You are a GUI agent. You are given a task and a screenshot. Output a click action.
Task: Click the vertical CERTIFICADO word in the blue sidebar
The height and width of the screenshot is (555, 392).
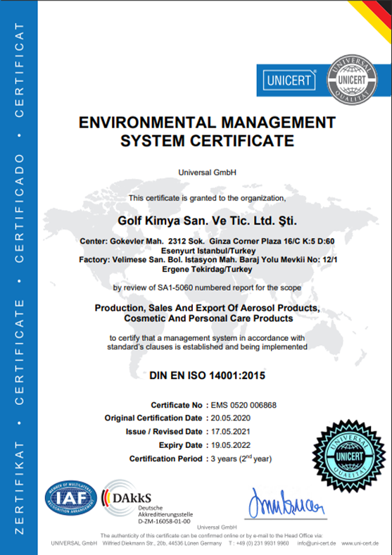coord(20,208)
